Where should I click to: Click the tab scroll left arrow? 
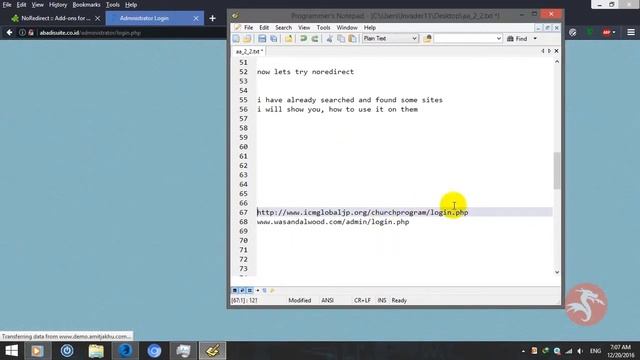point(543,51)
